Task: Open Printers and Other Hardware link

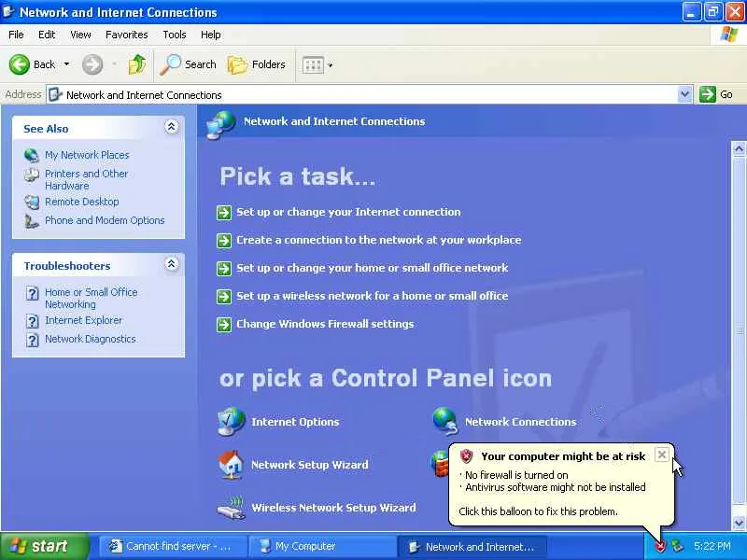Action: coord(86,179)
